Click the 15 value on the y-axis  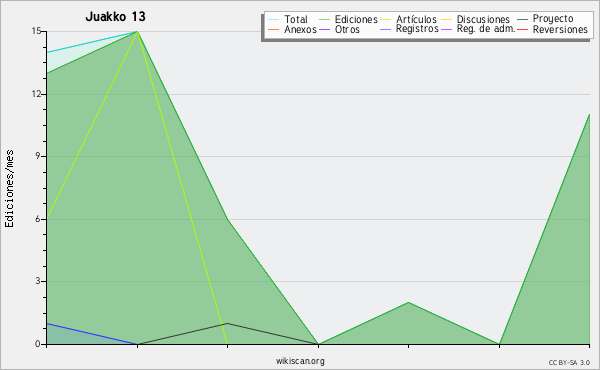point(36,31)
